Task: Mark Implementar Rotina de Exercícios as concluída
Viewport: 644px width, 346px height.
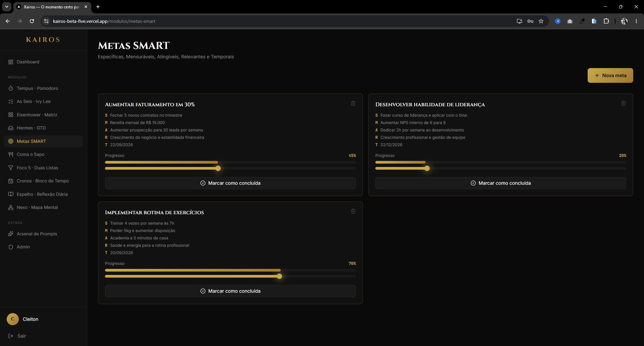Action: [x=230, y=291]
